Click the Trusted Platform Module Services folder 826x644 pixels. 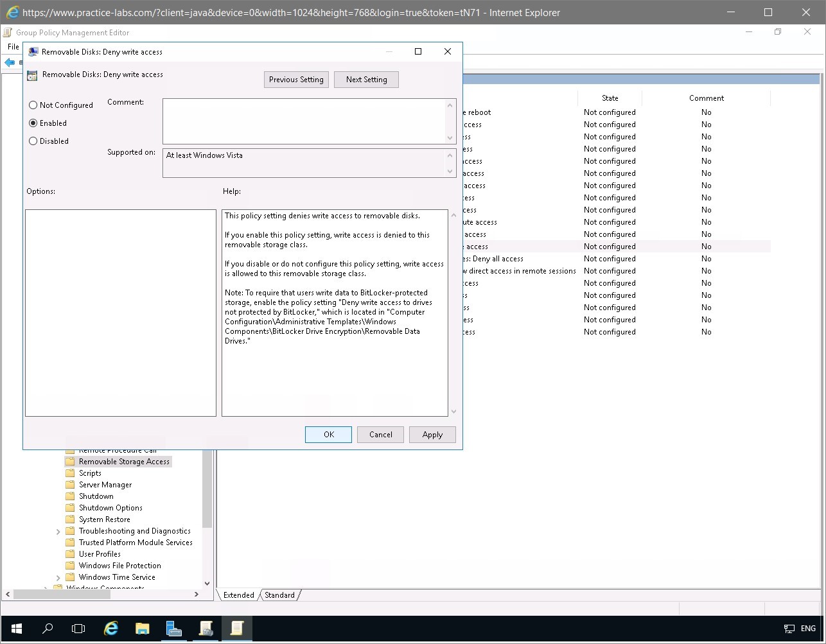[x=136, y=542]
